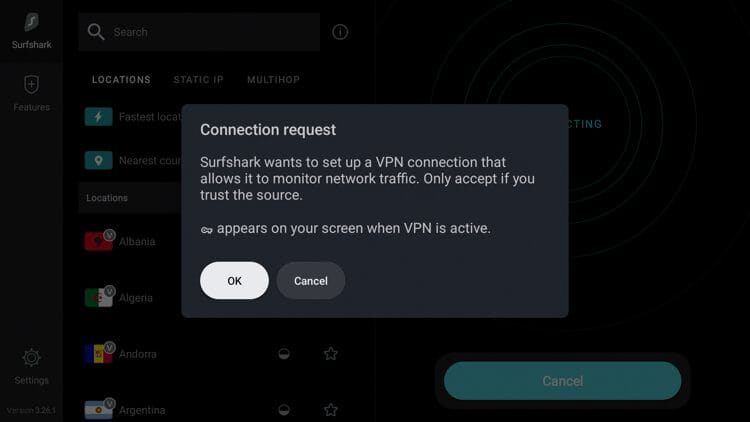Cancel the connection request dialog
The image size is (750, 422).
point(311,280)
